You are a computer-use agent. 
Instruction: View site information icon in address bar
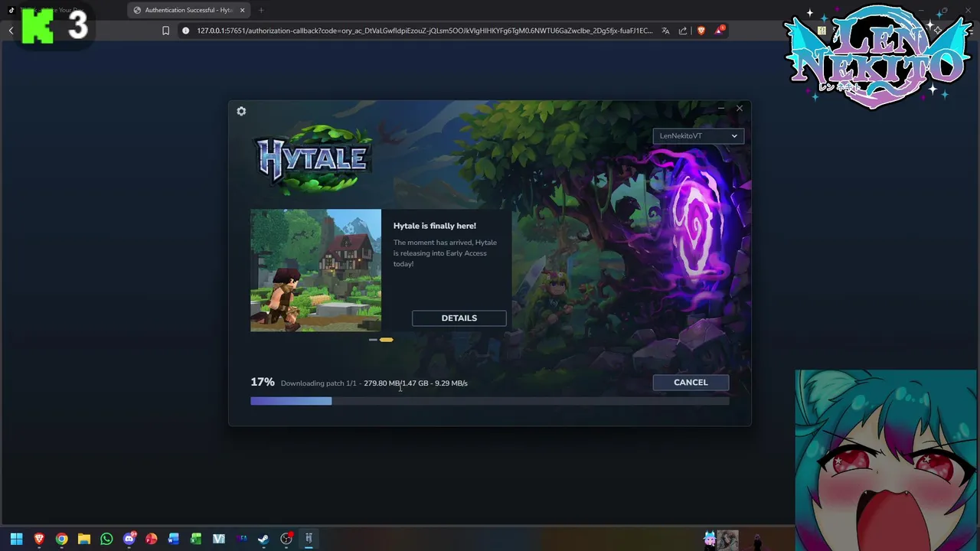coord(185,31)
